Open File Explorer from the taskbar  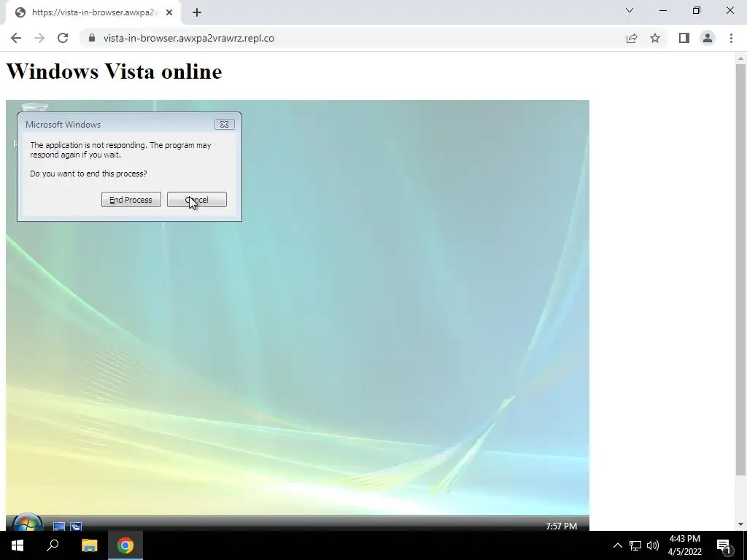(89, 545)
